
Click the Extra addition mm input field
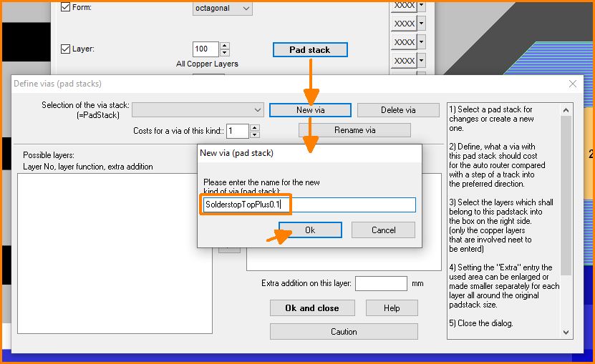tap(380, 283)
